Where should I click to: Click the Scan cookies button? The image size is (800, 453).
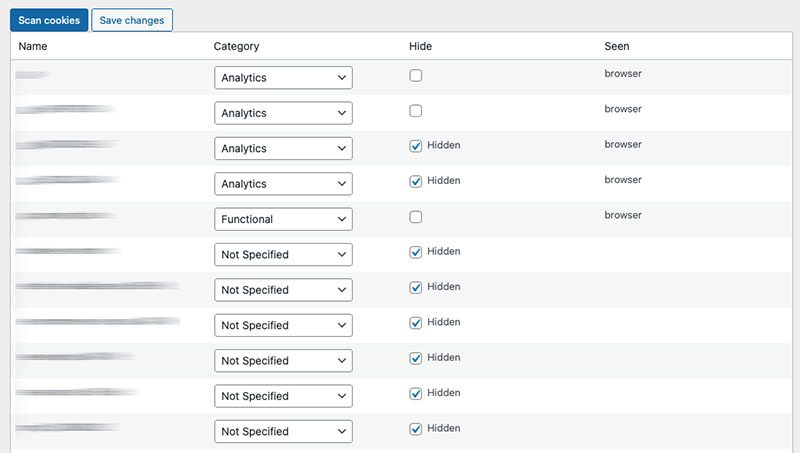(x=49, y=20)
